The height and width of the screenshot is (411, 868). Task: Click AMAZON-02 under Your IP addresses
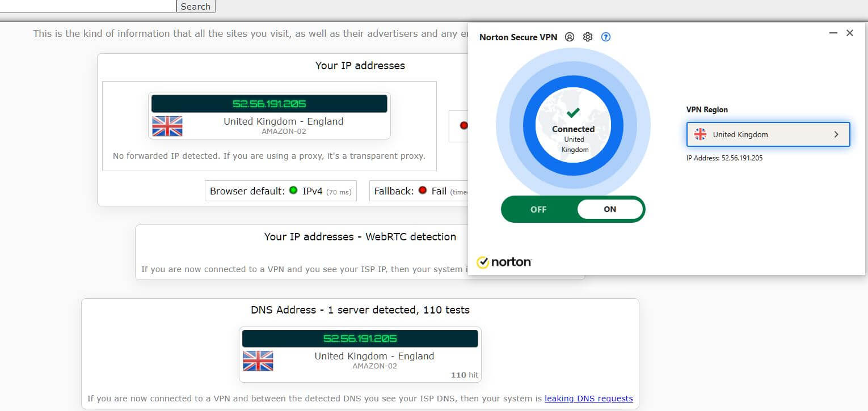point(284,132)
